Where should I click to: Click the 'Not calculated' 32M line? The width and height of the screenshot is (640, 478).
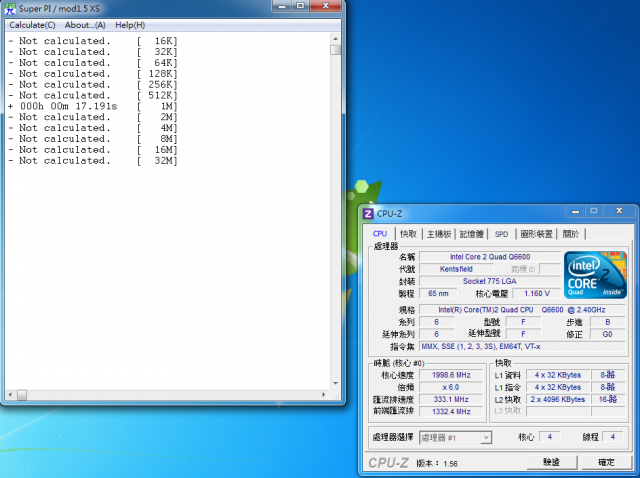(x=93, y=161)
